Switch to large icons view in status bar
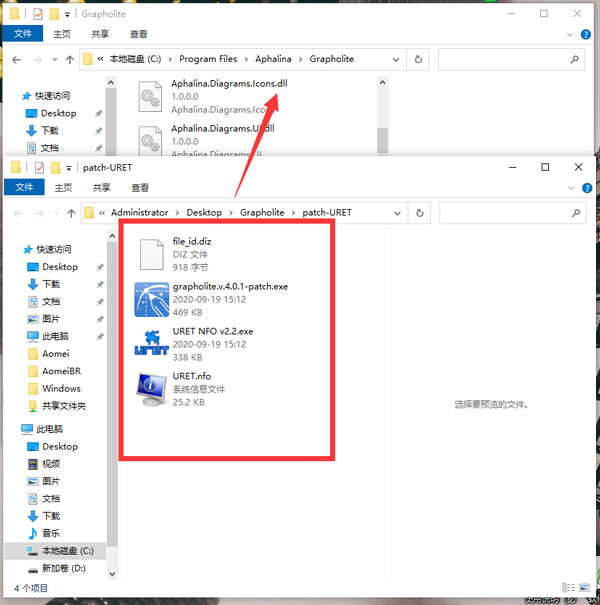Screen dimensions: 600x605 pyautogui.click(x=584, y=588)
